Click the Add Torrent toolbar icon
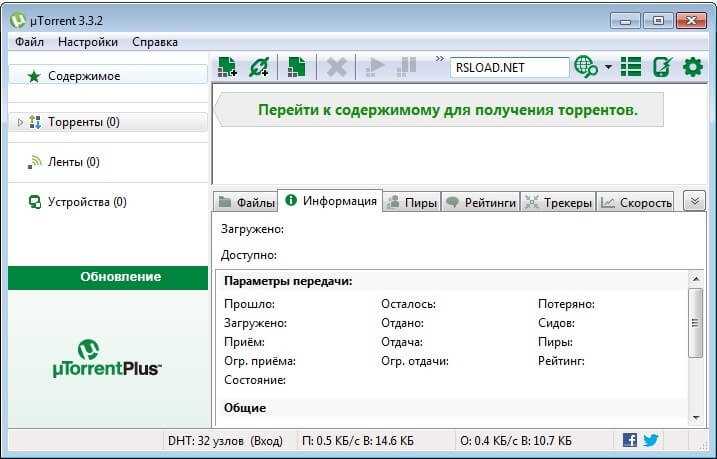This screenshot has height=459, width=717. click(x=227, y=67)
